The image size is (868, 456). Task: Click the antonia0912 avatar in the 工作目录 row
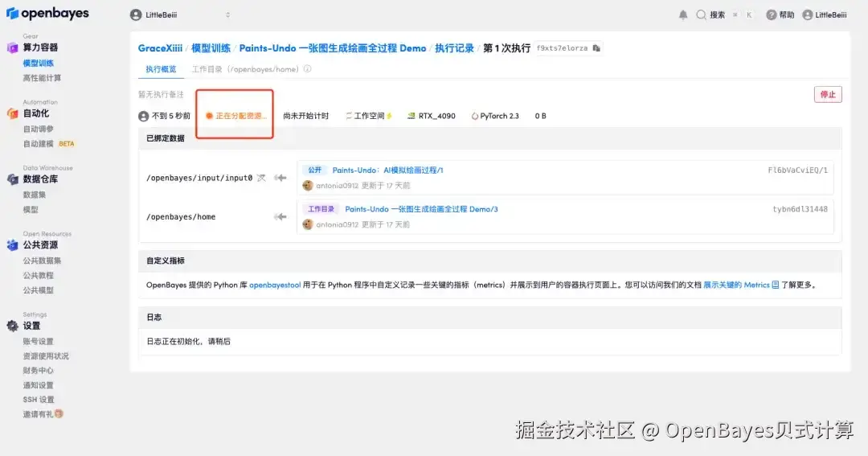(x=308, y=224)
